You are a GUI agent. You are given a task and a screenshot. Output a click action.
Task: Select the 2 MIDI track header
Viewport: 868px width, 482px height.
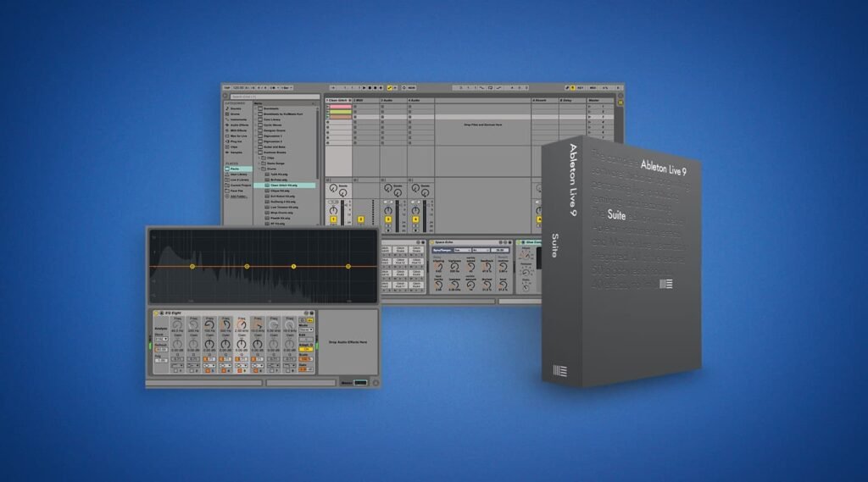[366, 100]
